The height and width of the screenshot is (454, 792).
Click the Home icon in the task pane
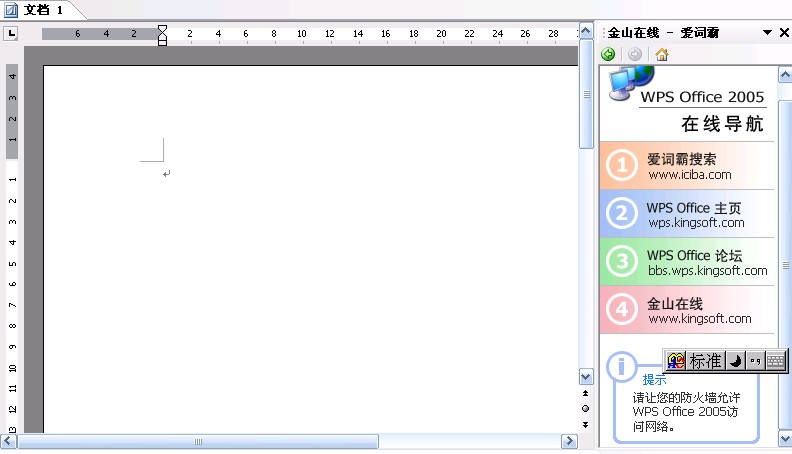(x=662, y=54)
